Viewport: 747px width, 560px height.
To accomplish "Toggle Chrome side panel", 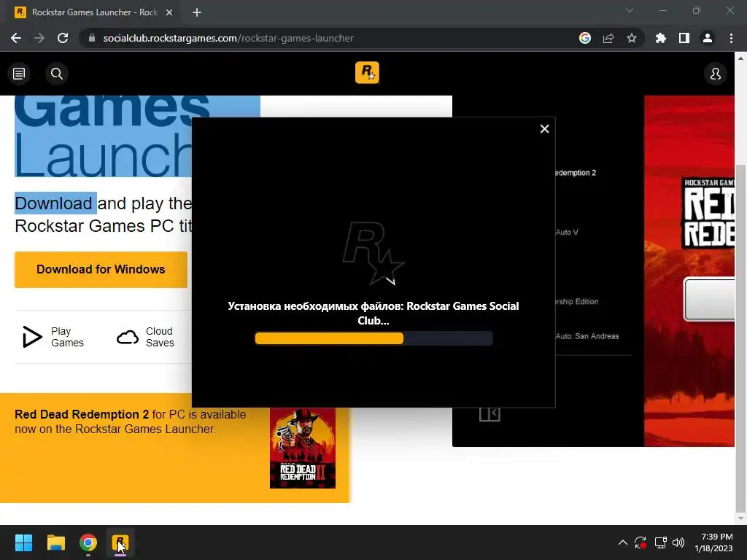I will pos(684,38).
